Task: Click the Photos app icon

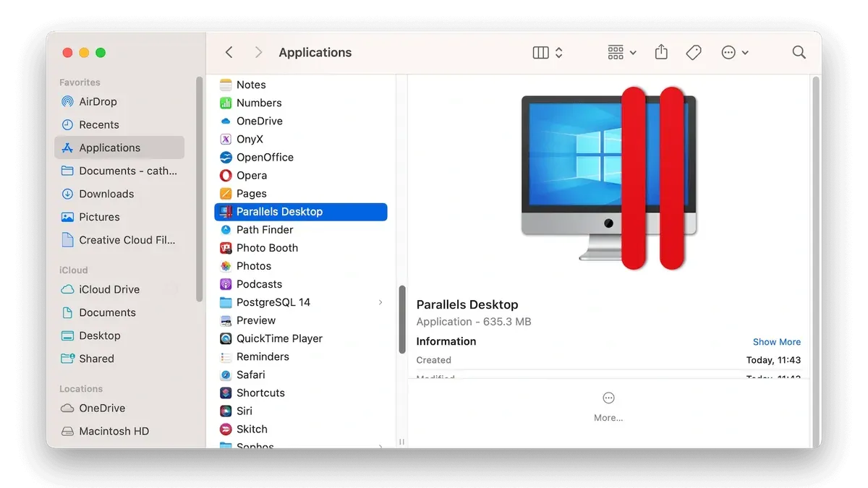Action: pos(226,265)
